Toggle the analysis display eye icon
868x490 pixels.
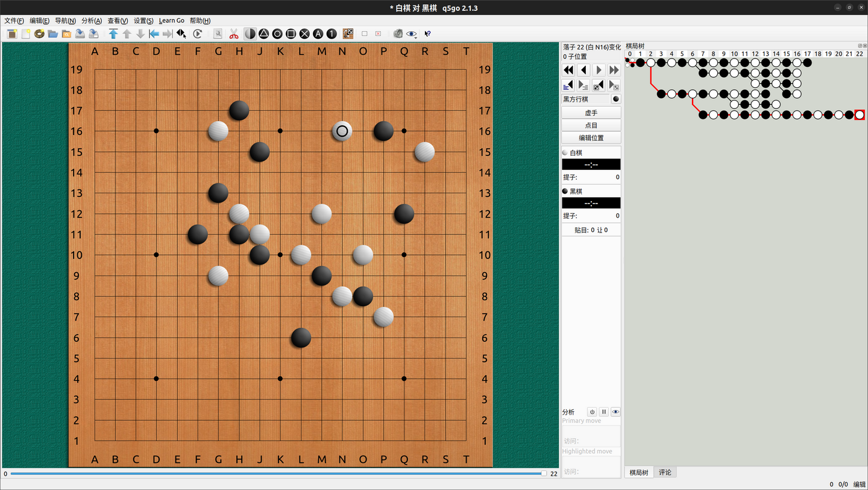pos(615,412)
